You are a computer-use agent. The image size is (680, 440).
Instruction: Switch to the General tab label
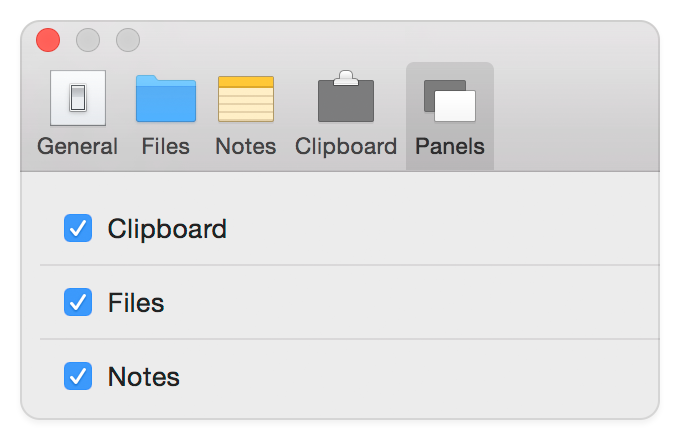point(78,146)
